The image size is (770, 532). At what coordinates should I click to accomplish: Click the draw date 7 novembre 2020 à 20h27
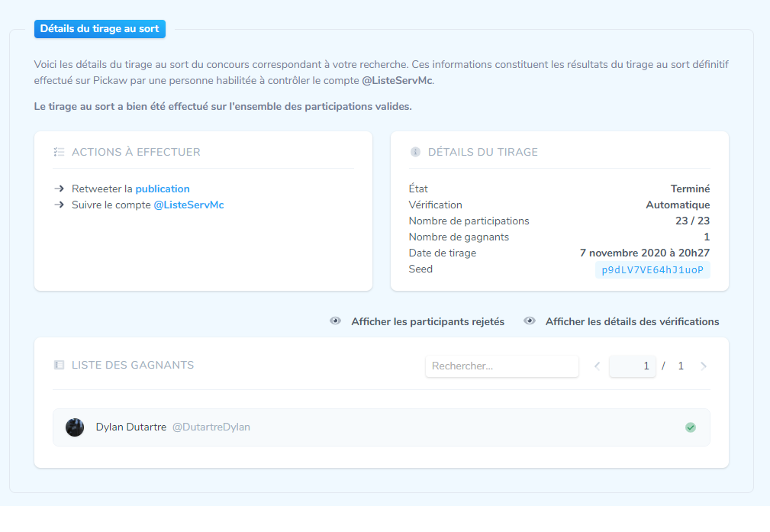[645, 253]
